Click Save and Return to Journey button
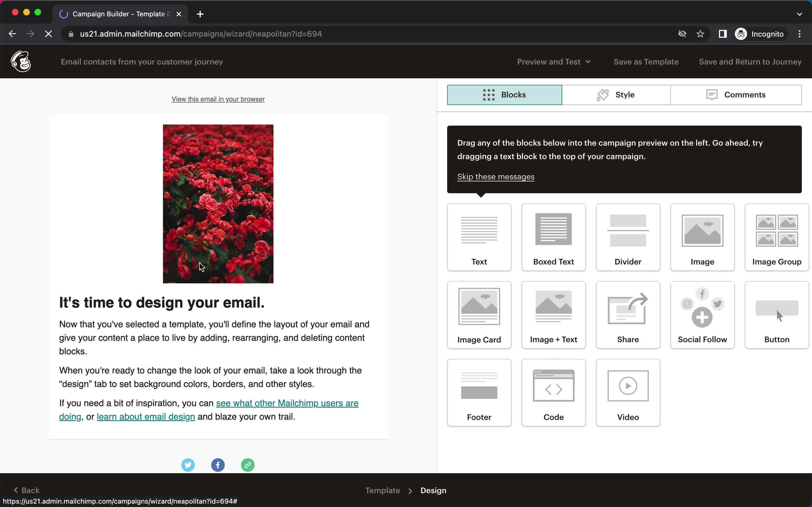Viewport: 812px width, 507px height. tap(750, 61)
